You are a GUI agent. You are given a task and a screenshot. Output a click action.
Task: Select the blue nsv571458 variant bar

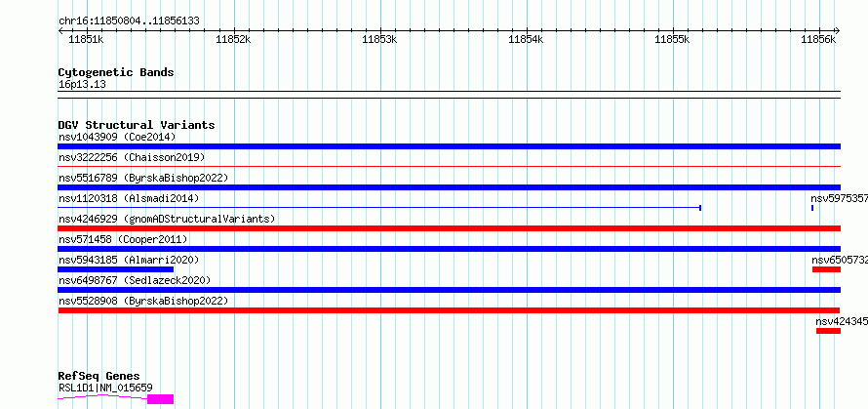[449, 249]
